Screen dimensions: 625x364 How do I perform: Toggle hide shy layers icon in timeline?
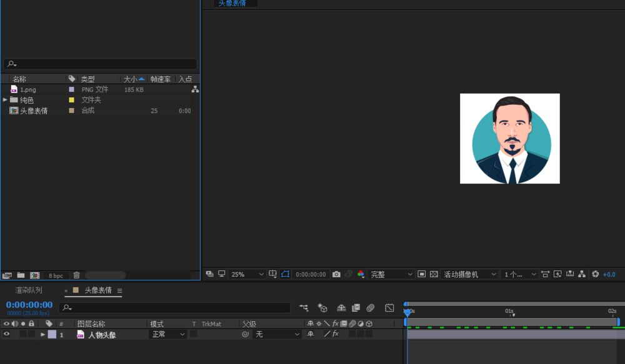pyautogui.click(x=341, y=307)
